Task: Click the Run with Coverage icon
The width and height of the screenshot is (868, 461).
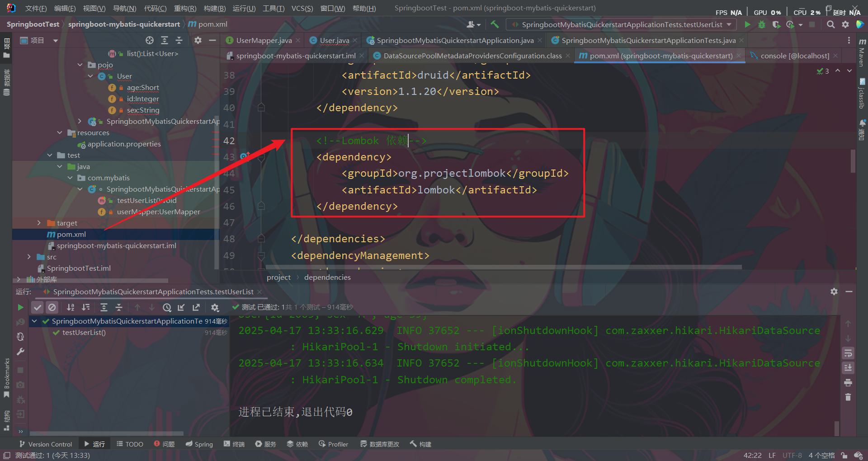Action: click(x=776, y=24)
